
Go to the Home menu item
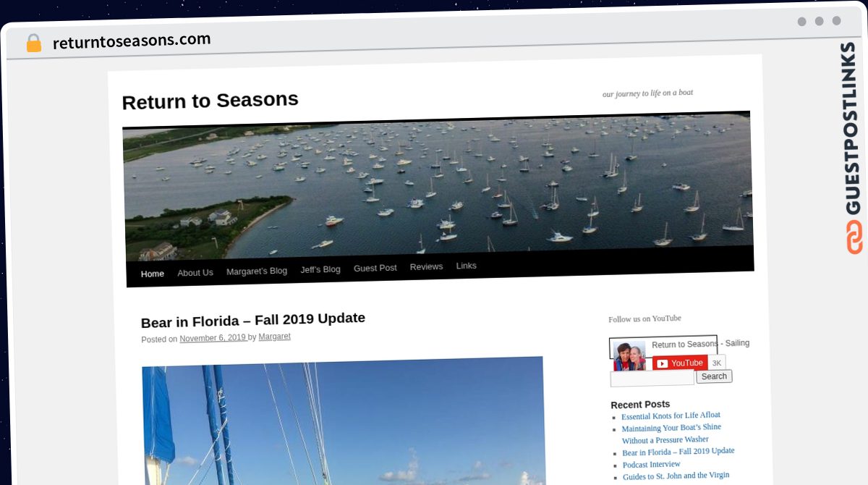click(153, 274)
